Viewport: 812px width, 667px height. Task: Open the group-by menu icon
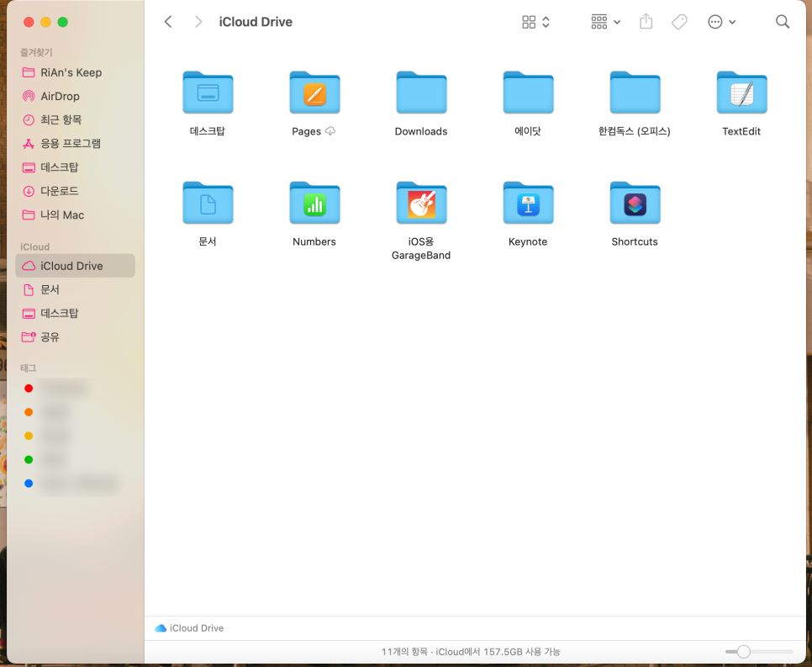point(599,22)
